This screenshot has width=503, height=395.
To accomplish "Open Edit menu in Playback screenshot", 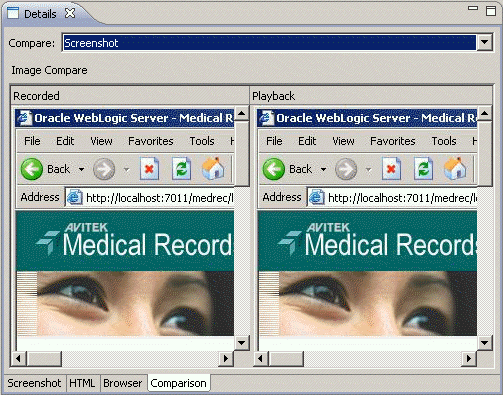I will coord(307,141).
